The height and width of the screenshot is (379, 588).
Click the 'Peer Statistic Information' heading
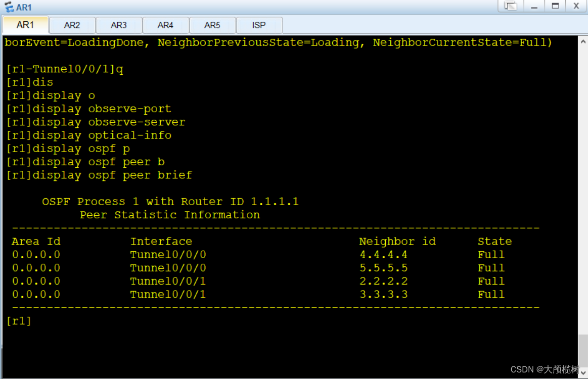click(169, 215)
